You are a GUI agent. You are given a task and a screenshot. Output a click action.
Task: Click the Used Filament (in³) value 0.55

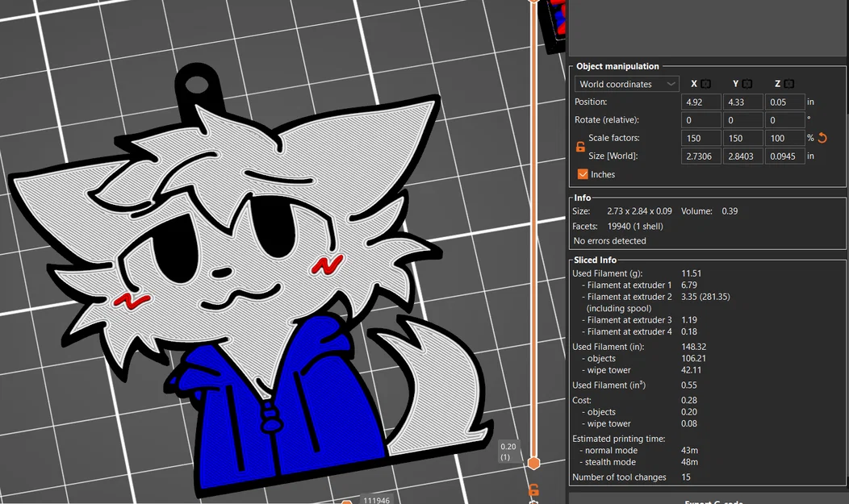click(x=688, y=385)
